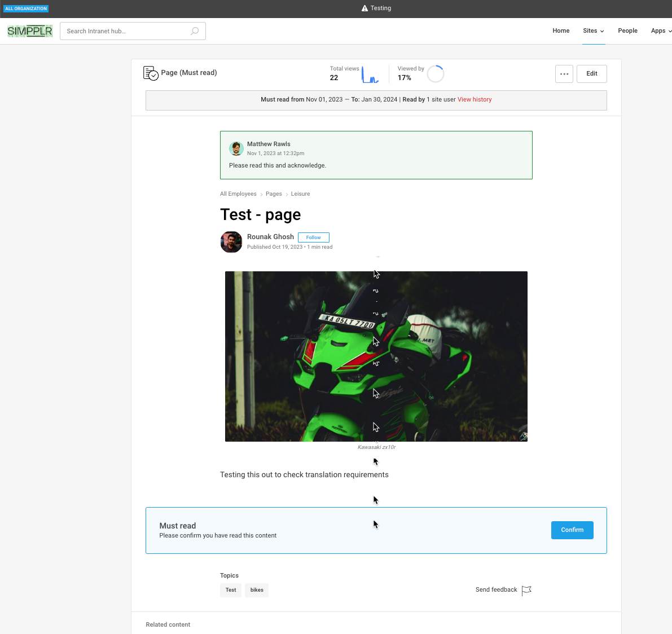The width and height of the screenshot is (672, 634).
Task: Click the 'Testing' label in top bar
Action: pyautogui.click(x=381, y=8)
